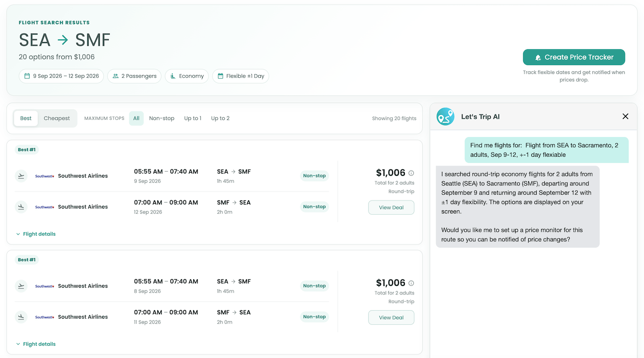Image resolution: width=644 pixels, height=358 pixels.
Task: Open the 9 Sep 2026 – 12 Sep 2026 date chip
Action: pyautogui.click(x=61, y=76)
